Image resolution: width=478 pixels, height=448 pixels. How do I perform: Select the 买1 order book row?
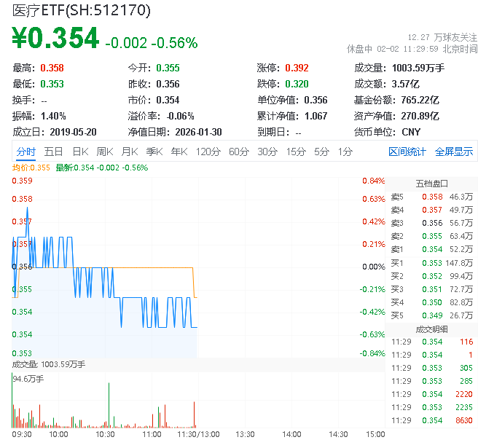click(x=431, y=262)
